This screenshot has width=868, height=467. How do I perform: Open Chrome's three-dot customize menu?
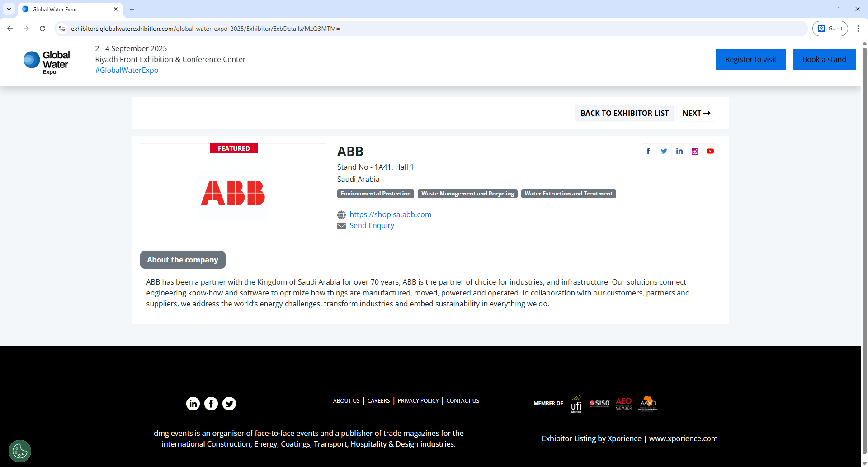(x=859, y=28)
